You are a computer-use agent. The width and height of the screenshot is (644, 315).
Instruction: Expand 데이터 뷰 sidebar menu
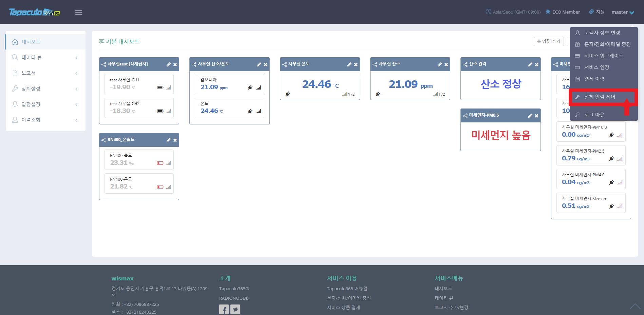(45, 58)
